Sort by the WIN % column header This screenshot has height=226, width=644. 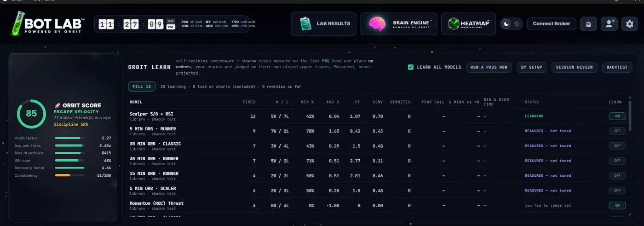pyautogui.click(x=307, y=102)
